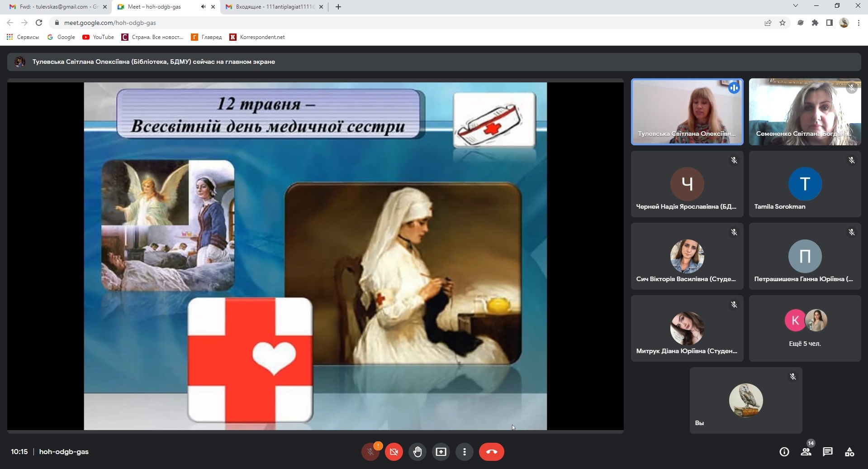
Task: Open the Google bookmark
Action: (61, 37)
